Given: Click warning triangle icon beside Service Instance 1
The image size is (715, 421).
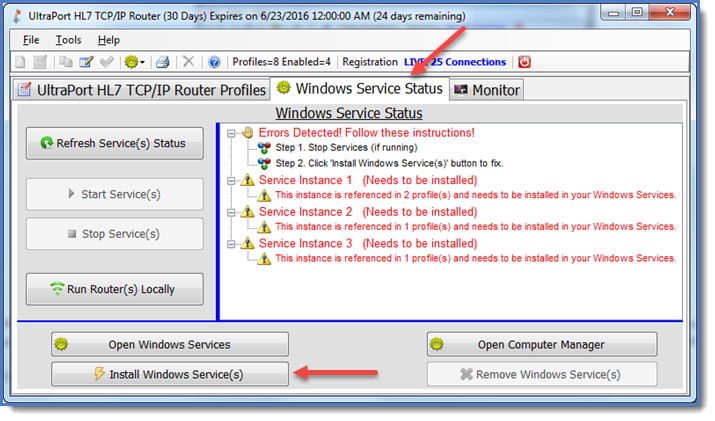Looking at the screenshot, I should [x=248, y=180].
